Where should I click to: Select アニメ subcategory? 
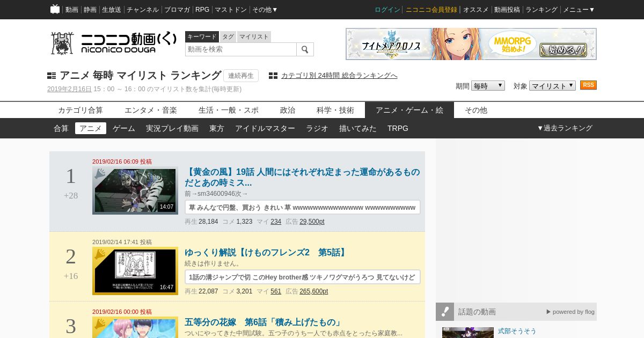click(91, 128)
